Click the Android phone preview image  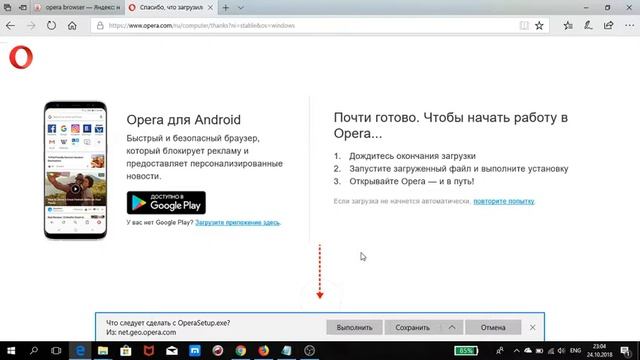click(76, 170)
